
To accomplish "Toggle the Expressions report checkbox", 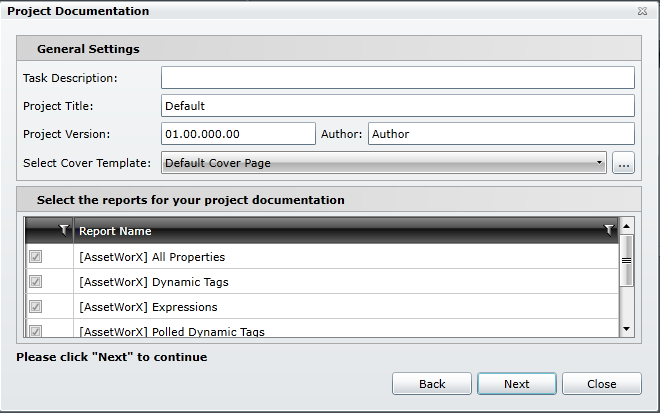I will pos(36,307).
